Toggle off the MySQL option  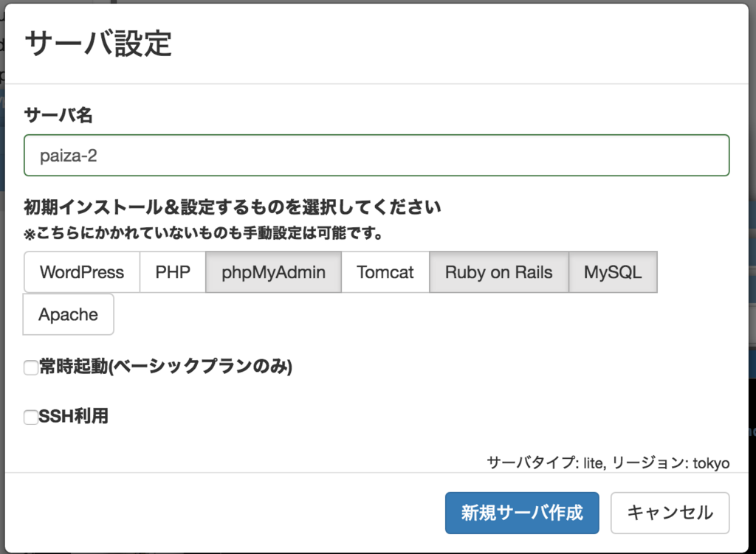[613, 272]
